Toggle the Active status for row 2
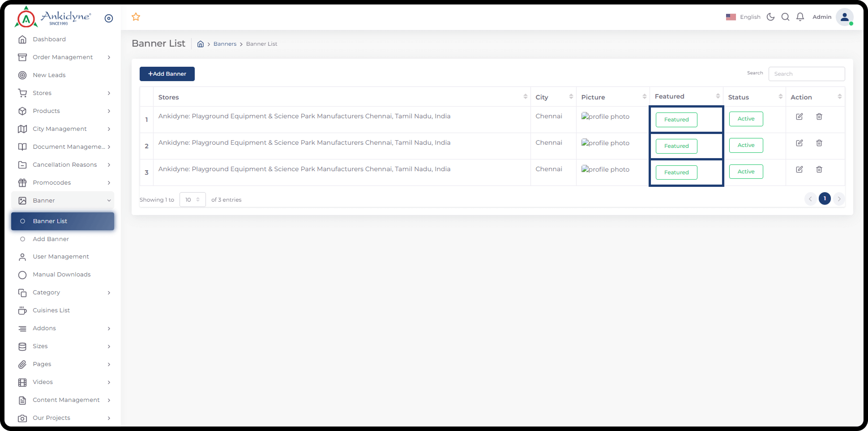Image resolution: width=868 pixels, height=431 pixels. 746,145
